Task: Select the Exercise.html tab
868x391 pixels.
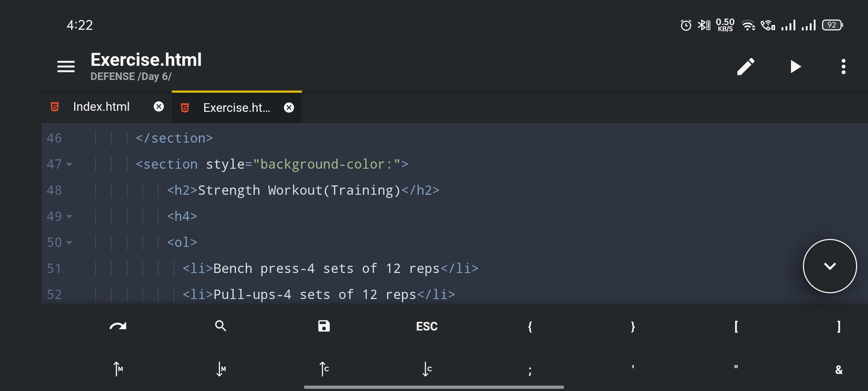Action: tap(236, 108)
